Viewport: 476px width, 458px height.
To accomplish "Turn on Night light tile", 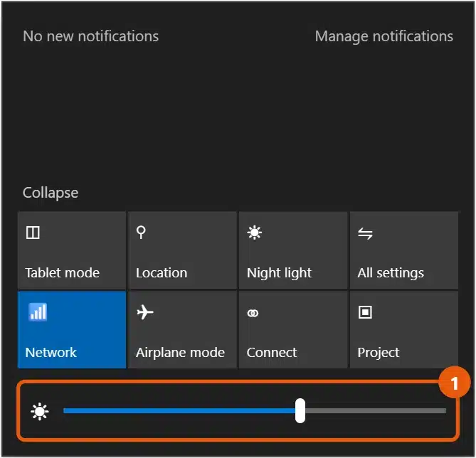I will coord(293,250).
